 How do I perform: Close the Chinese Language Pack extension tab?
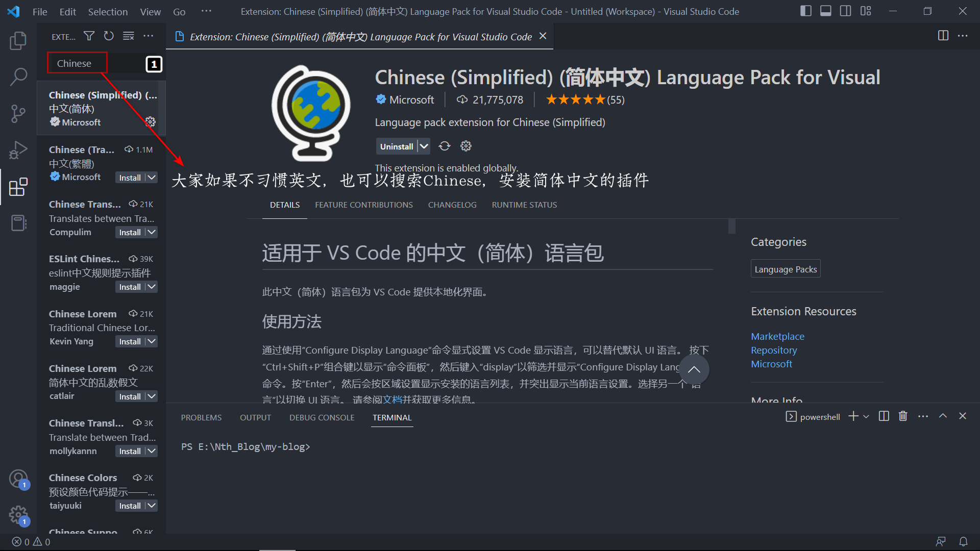(543, 36)
